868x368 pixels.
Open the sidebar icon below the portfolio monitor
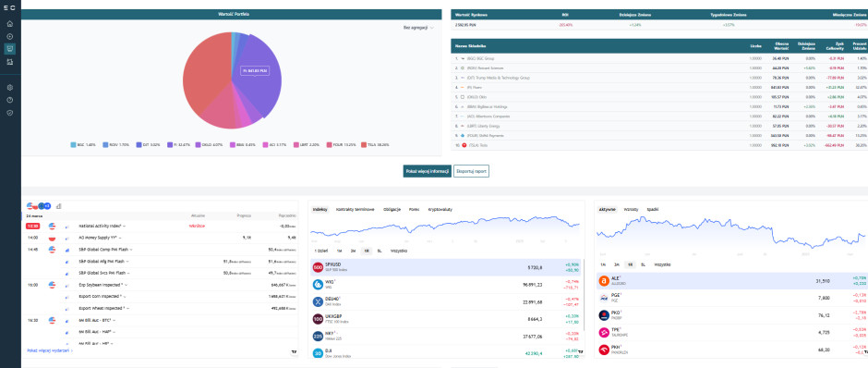point(9,62)
